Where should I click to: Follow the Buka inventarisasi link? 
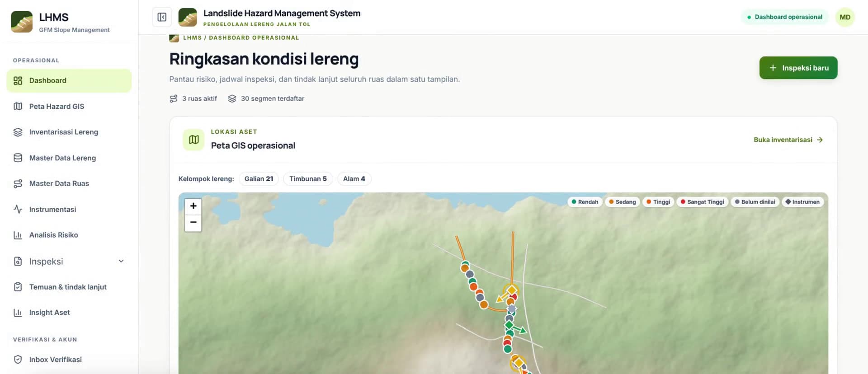coord(788,140)
